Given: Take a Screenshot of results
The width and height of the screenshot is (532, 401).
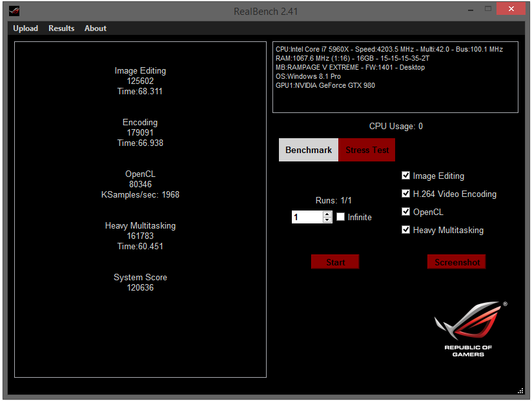Looking at the screenshot, I should [x=456, y=262].
